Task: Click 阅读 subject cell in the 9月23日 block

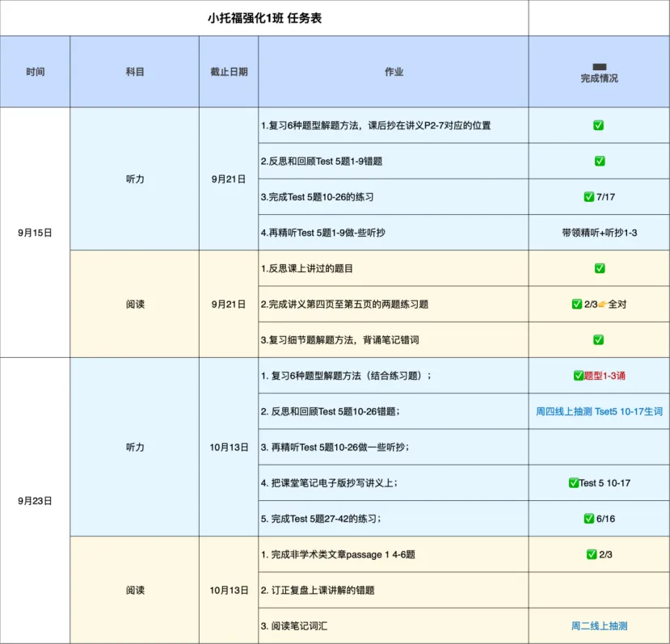Action: click(x=135, y=590)
